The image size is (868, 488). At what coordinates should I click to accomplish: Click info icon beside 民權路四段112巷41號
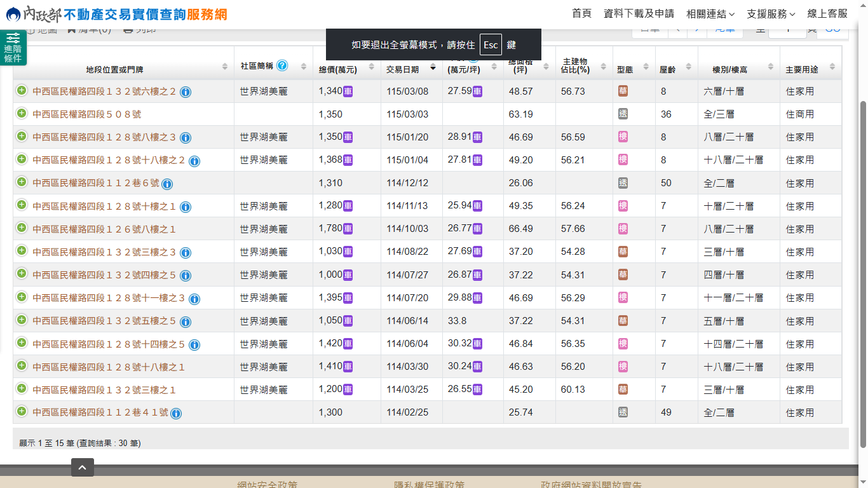[x=176, y=414]
